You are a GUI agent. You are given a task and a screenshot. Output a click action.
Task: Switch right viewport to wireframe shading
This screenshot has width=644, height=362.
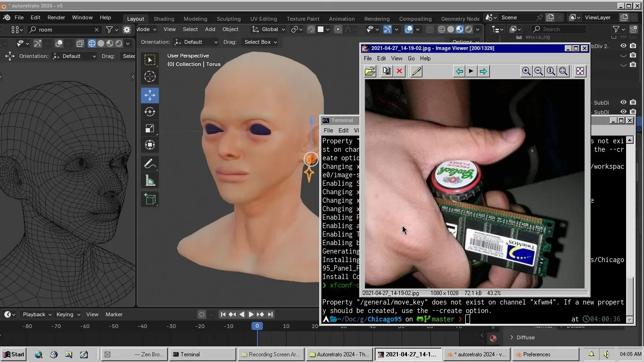point(442,29)
